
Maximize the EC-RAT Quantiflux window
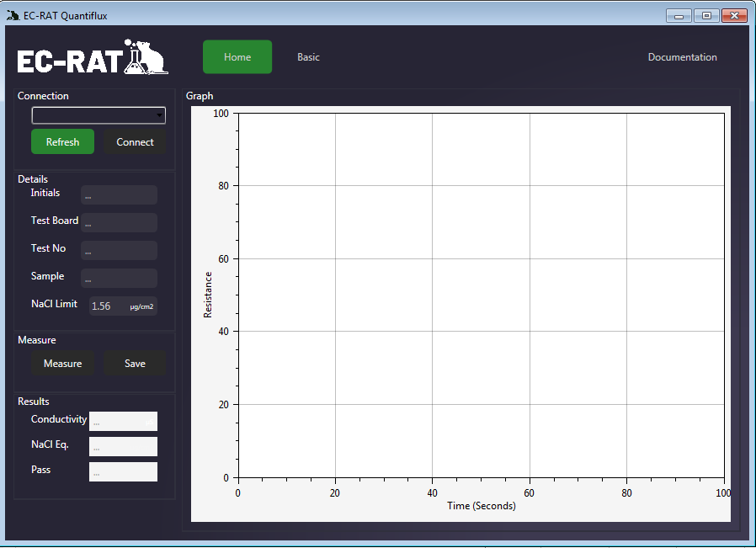tap(706, 15)
